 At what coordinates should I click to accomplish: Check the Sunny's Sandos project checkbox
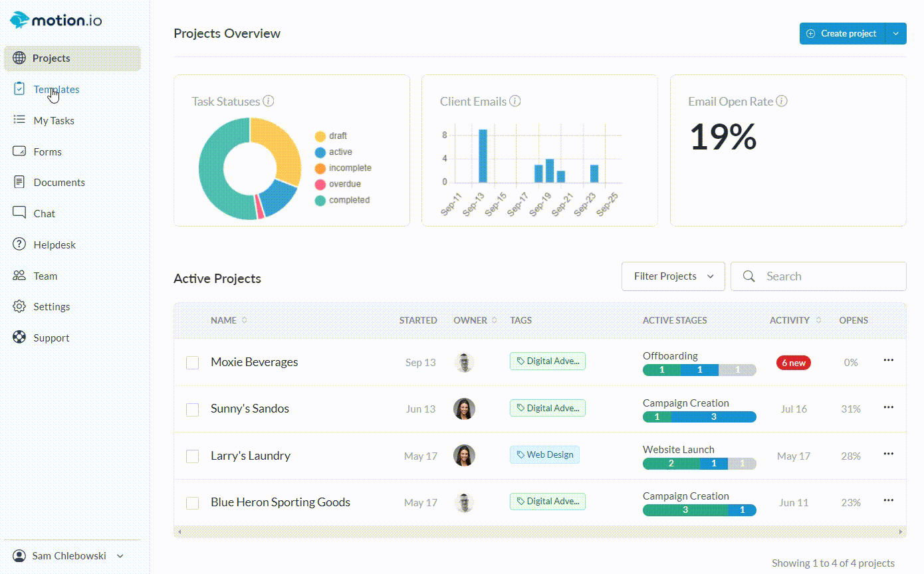(193, 409)
